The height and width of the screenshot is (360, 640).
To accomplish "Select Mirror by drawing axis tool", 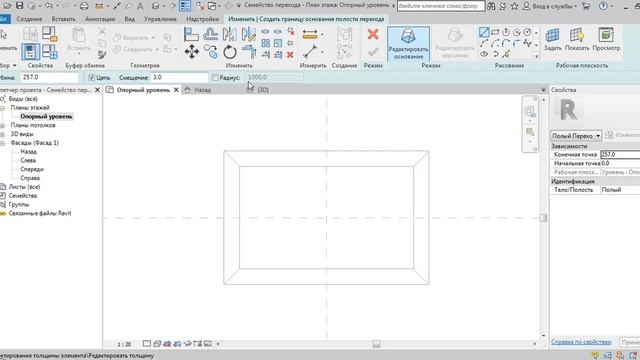I will [249, 34].
